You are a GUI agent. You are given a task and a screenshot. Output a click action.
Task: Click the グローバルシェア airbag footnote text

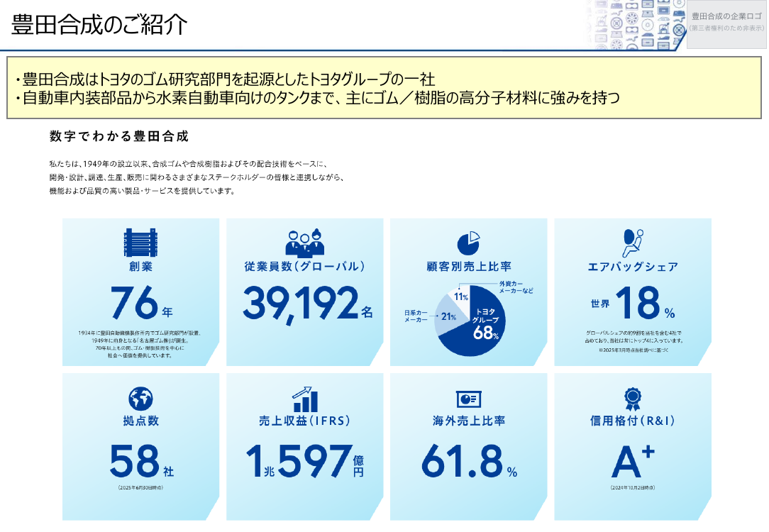click(x=633, y=336)
